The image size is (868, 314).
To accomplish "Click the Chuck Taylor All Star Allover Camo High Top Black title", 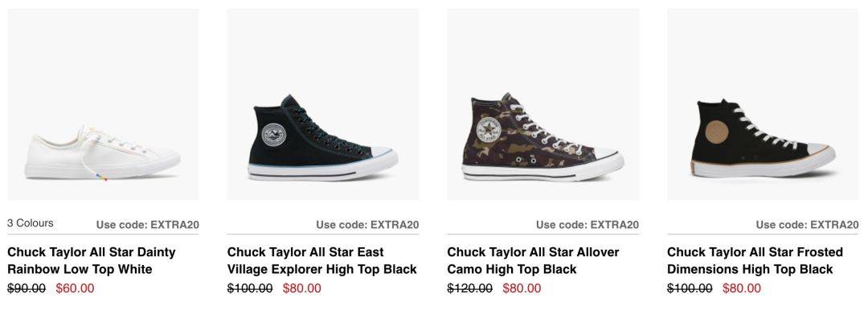I will pyautogui.click(x=533, y=261).
